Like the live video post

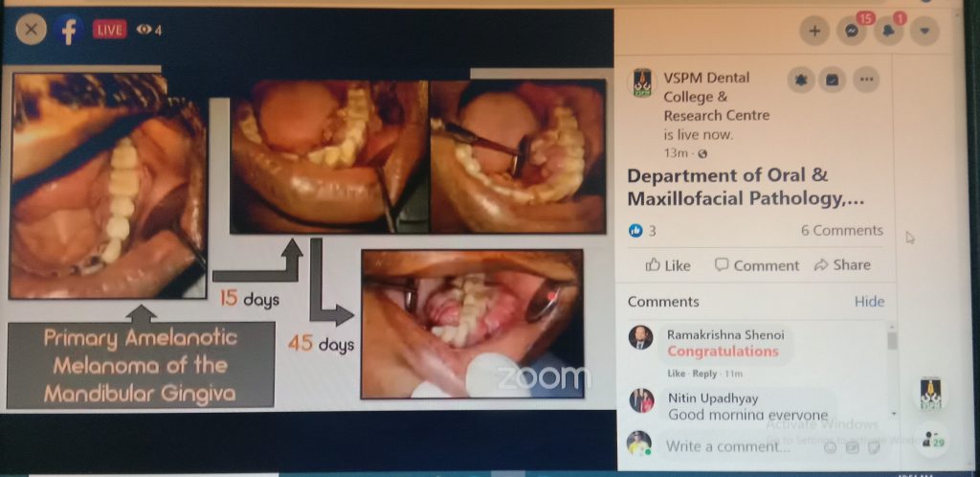[x=667, y=265]
